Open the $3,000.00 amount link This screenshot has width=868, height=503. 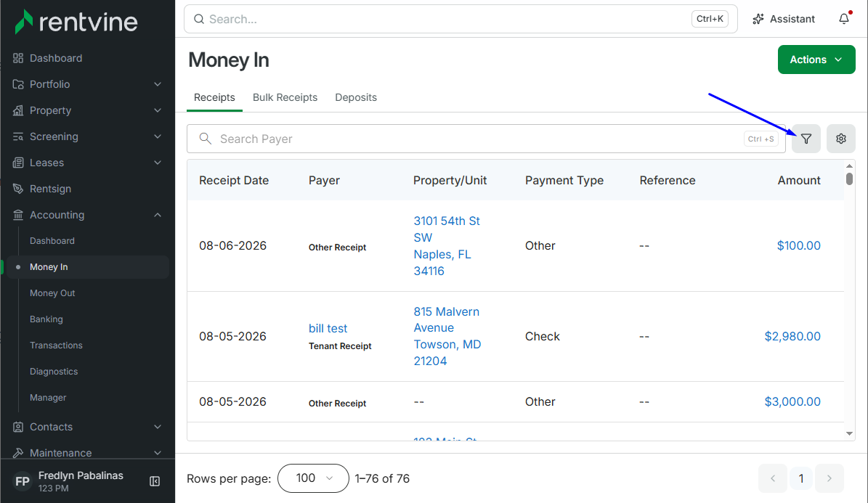pyautogui.click(x=792, y=401)
